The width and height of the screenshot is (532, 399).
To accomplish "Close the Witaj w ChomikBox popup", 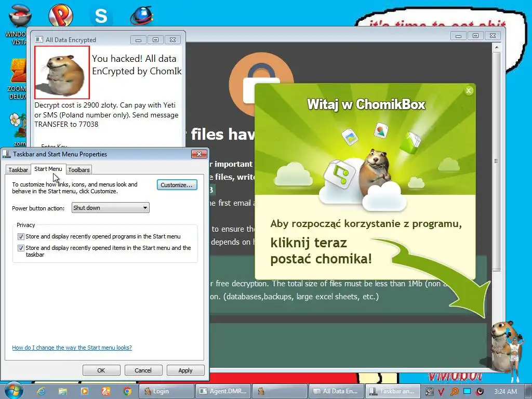I will 469,90.
